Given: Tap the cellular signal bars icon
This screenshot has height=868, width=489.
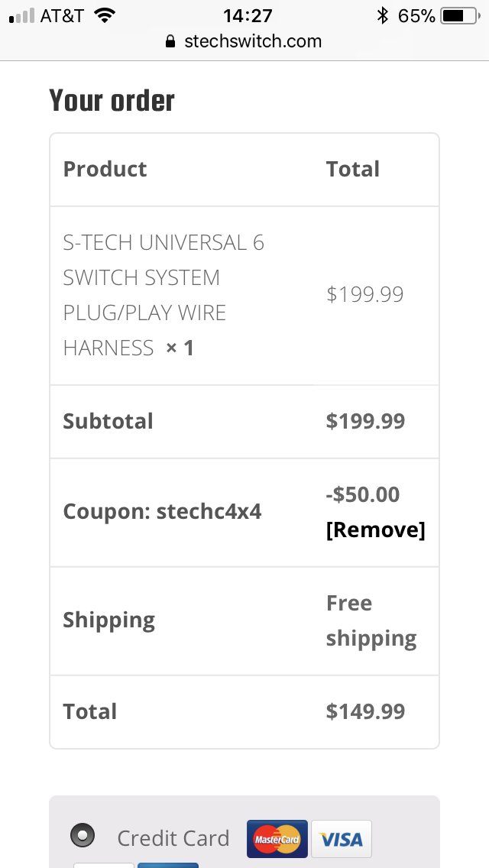Looking at the screenshot, I should click(21, 16).
